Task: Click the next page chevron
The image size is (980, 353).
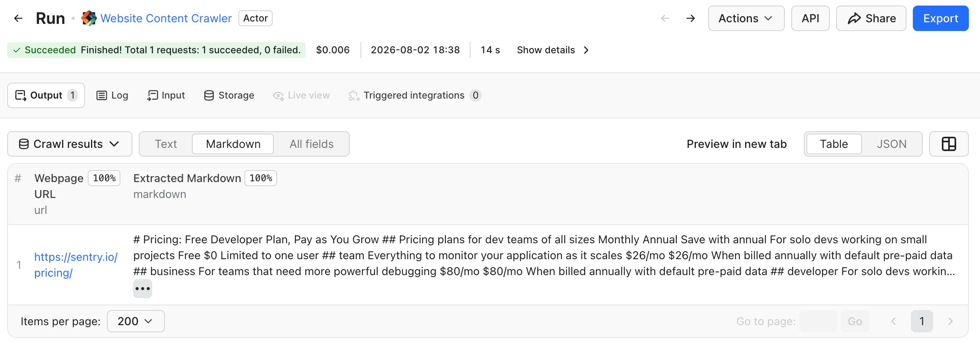Action: [x=951, y=321]
